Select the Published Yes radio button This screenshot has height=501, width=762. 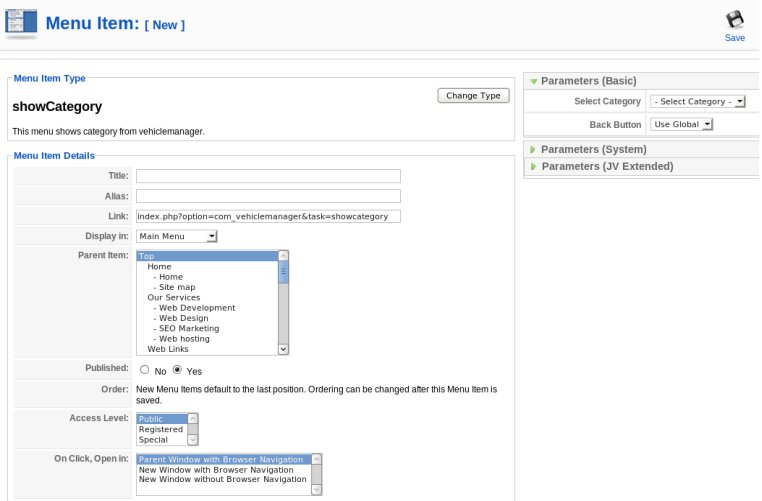pos(177,370)
